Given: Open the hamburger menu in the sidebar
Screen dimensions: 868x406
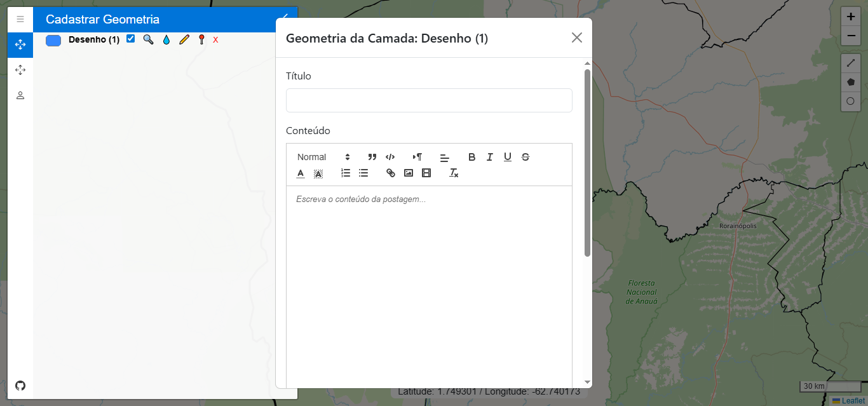Looking at the screenshot, I should 20,19.
